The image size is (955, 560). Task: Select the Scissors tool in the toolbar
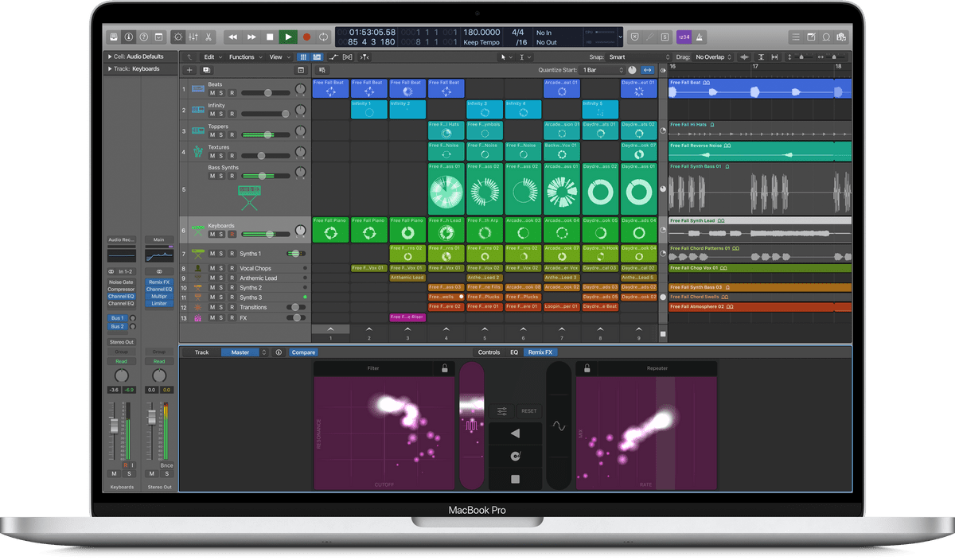click(x=209, y=37)
